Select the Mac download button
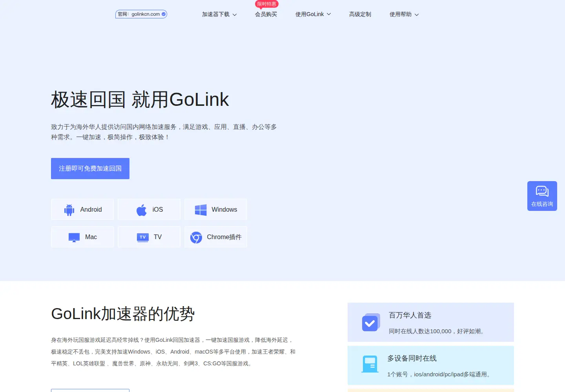The height and width of the screenshot is (392, 565). pyautogui.click(x=82, y=237)
